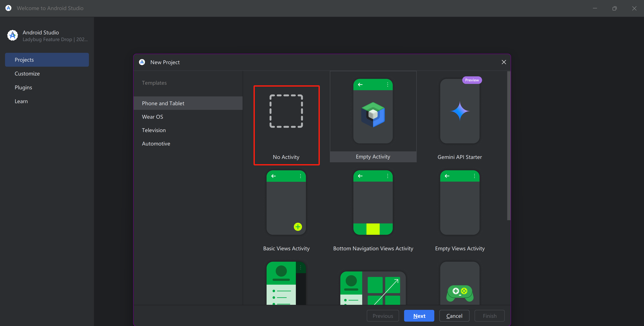The height and width of the screenshot is (326, 644).
Task: Click the dashed square No Activity icon
Action: [x=286, y=111]
